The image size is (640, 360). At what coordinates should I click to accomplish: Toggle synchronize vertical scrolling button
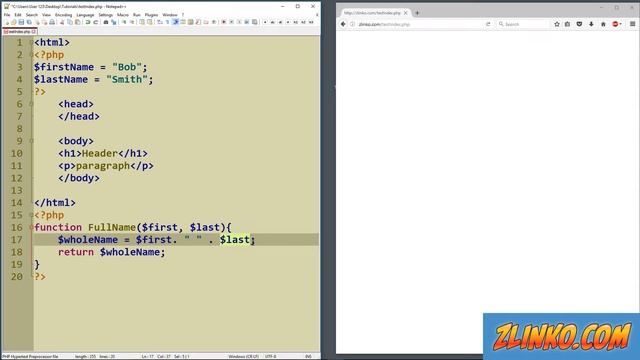click(142, 22)
